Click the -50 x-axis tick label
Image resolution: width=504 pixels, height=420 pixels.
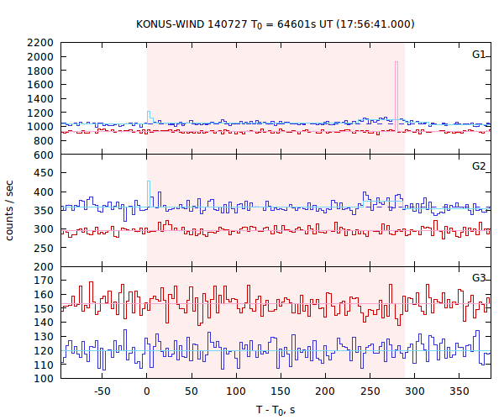point(102,391)
